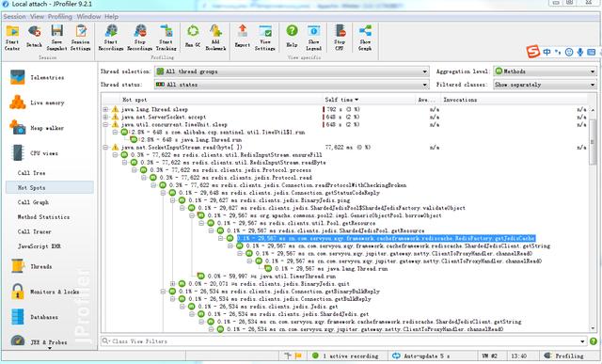Viewport: 602px width, 364px height.
Task: Open the Filtered classes dropdown
Action: 545,85
